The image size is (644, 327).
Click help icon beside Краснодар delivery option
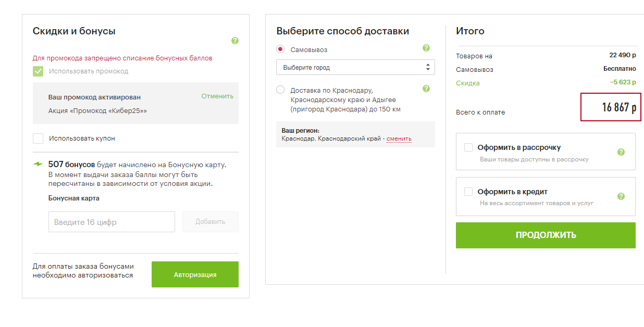point(426,89)
